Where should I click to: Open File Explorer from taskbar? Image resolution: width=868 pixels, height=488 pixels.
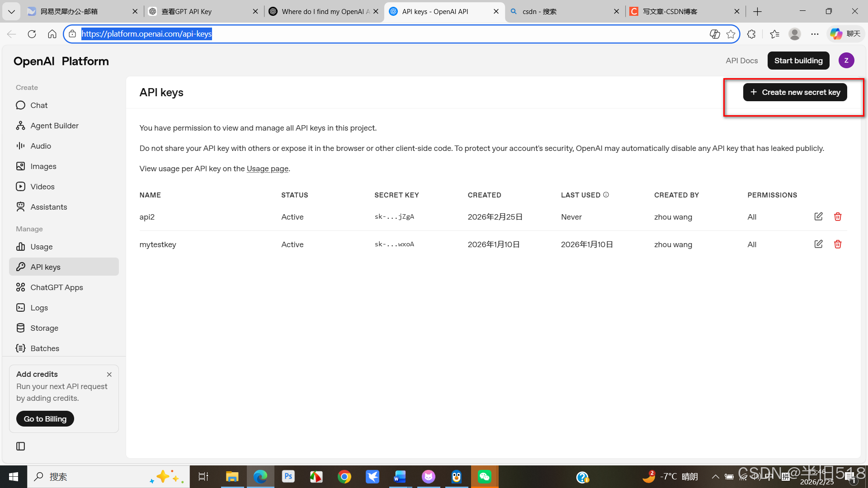(232, 477)
